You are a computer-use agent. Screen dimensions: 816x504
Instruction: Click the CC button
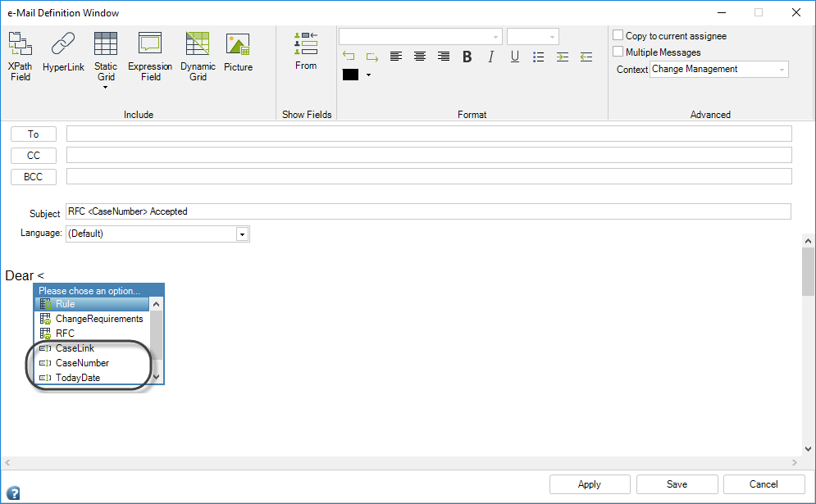click(34, 156)
